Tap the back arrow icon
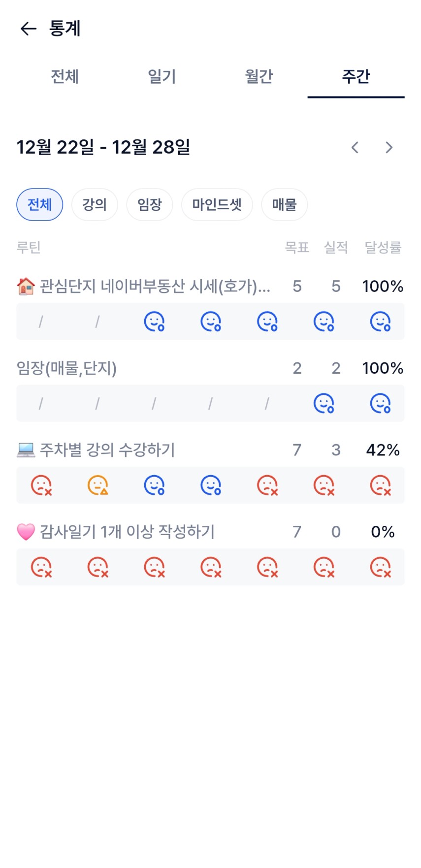 29,29
